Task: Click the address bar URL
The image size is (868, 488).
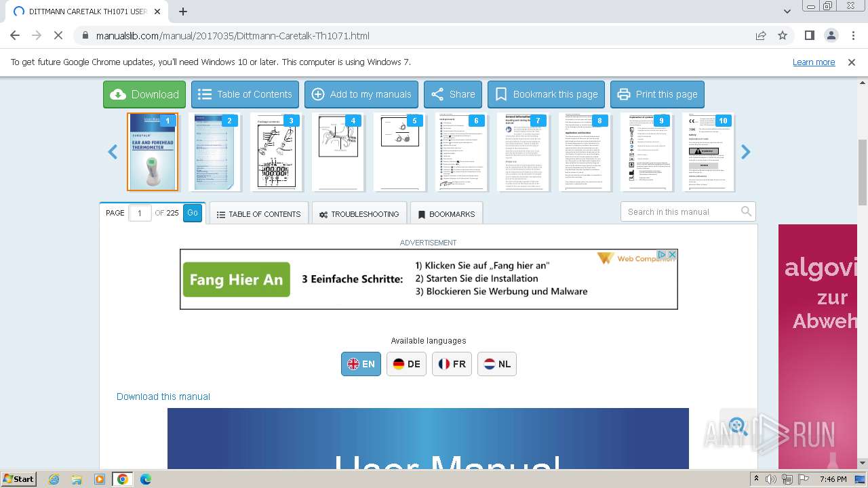Action: 233,35
